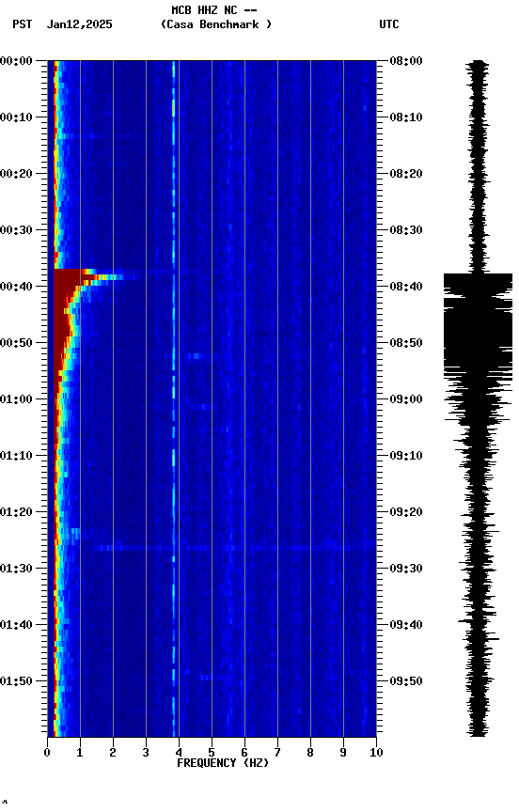Click the frequency axis tick '10'
The width and height of the screenshot is (519, 812).
376,754
